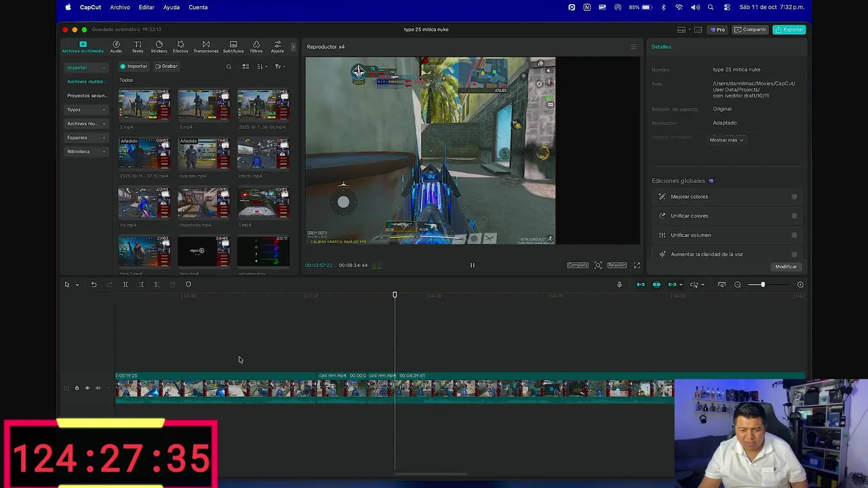
Task: Open preview axis dropdown arrow
Action: (703, 285)
